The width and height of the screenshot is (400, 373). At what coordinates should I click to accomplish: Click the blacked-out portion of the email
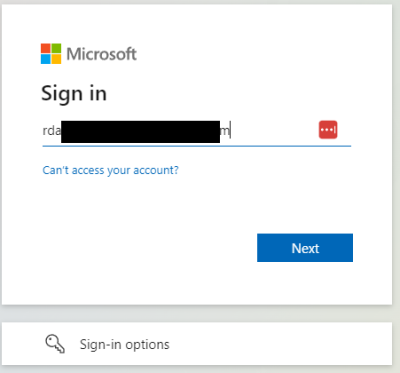(140, 132)
